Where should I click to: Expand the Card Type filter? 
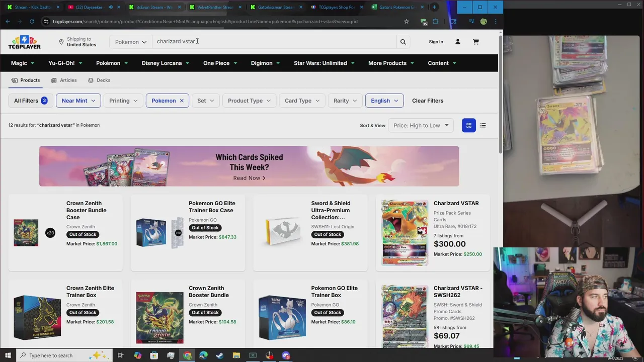pos(302,101)
